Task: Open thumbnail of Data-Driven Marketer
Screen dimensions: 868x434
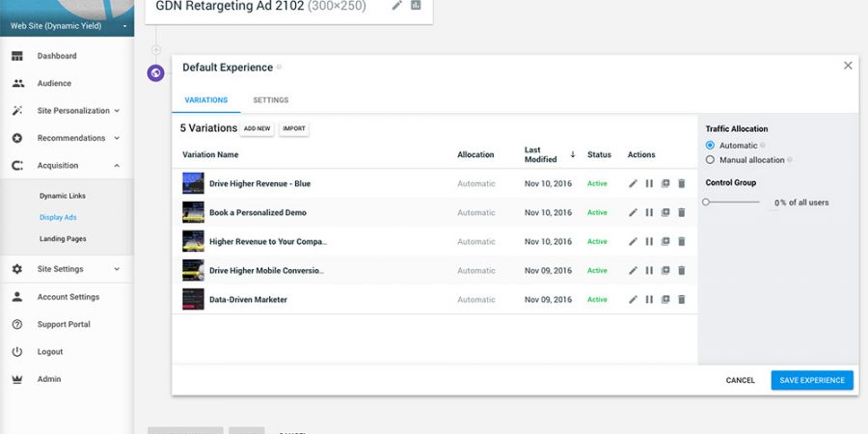Action: click(193, 299)
